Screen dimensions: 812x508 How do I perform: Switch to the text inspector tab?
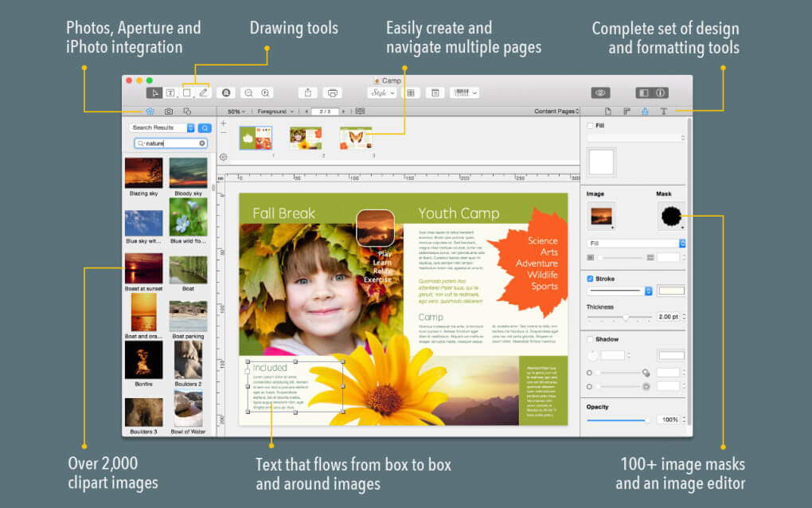(663, 111)
